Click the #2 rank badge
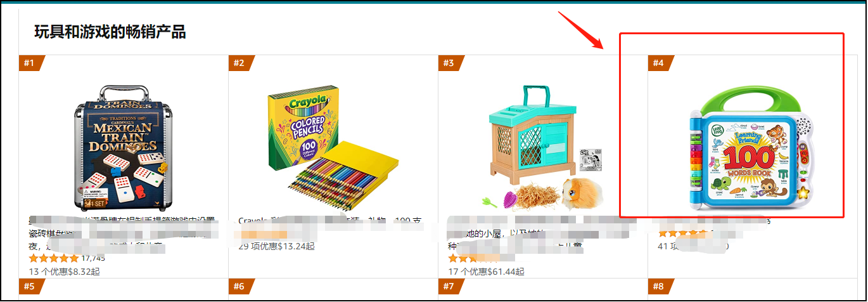Image resolution: width=868 pixels, height=302 pixels. [241, 63]
